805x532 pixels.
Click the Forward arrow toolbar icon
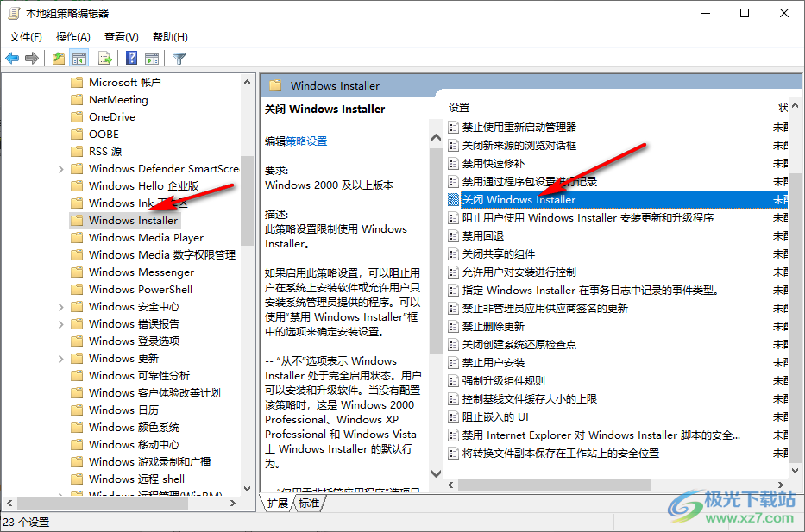[32, 59]
